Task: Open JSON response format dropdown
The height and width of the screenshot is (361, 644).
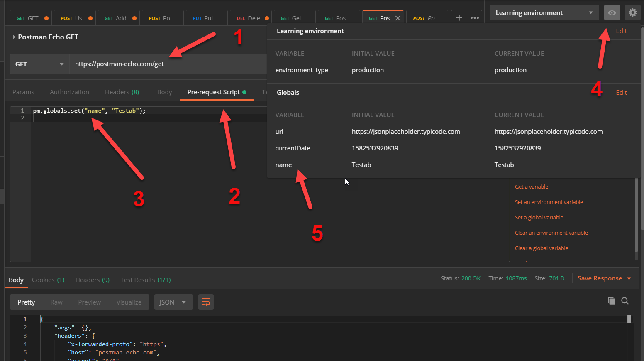Action: pyautogui.click(x=173, y=302)
